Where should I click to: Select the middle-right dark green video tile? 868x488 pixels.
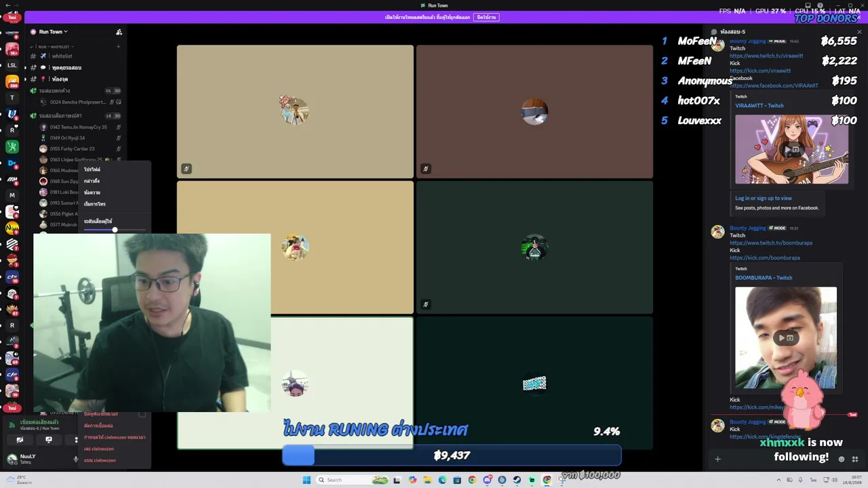(x=534, y=247)
